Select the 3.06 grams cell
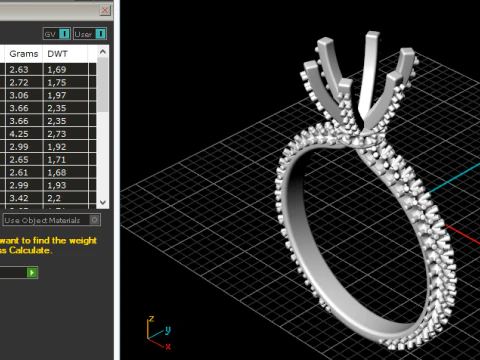 [x=24, y=95]
